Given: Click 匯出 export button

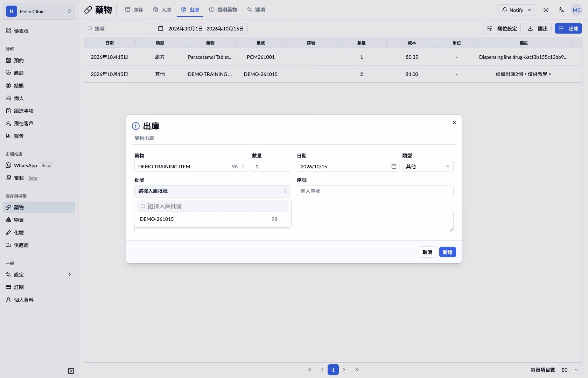Looking at the screenshot, I should (x=538, y=28).
